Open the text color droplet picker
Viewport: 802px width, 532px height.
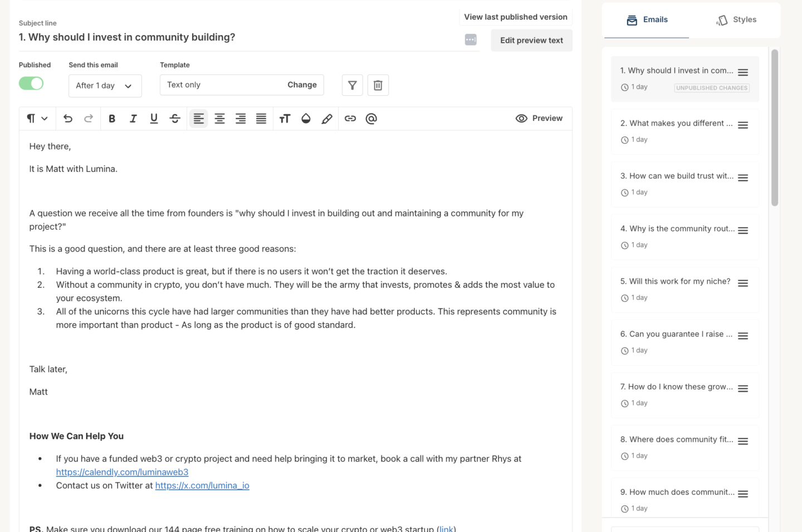306,119
